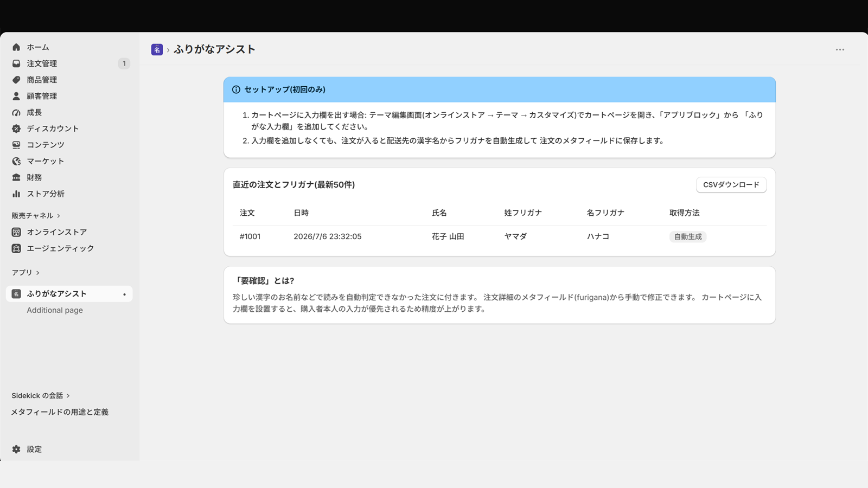Download the CSV with CSVダウンロード button
This screenshot has width=868, height=488.
pyautogui.click(x=731, y=185)
